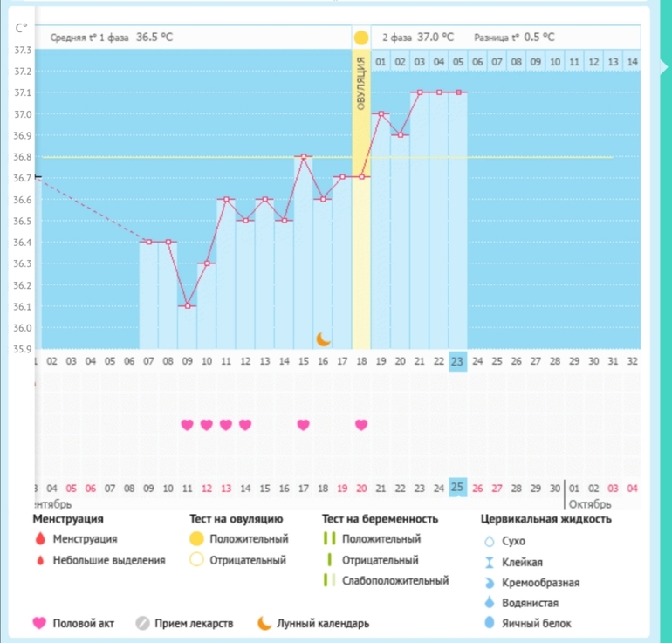The height and width of the screenshot is (643, 672).
Task: Click the Слабоположительный legend label
Action: point(394,580)
